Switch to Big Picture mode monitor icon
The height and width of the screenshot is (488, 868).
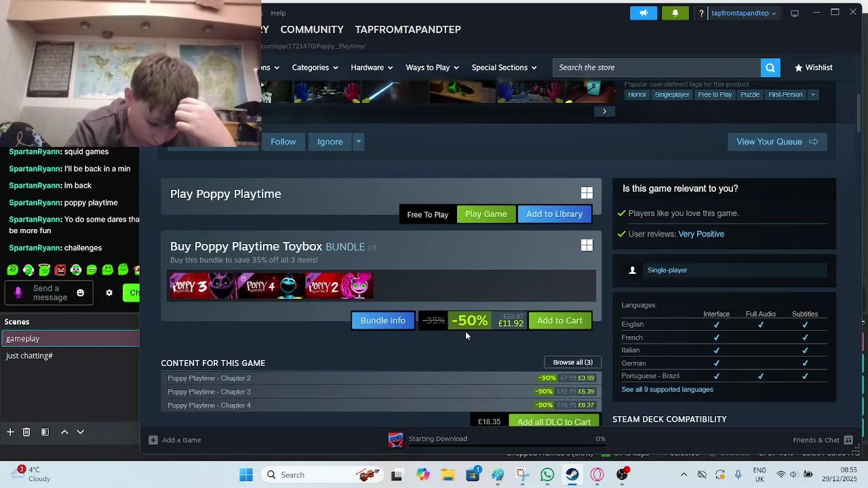point(795,13)
